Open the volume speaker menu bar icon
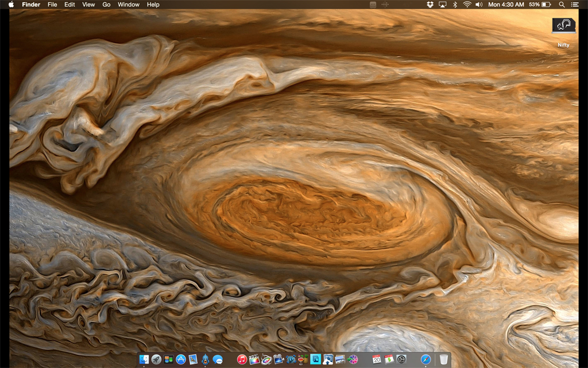 479,5
